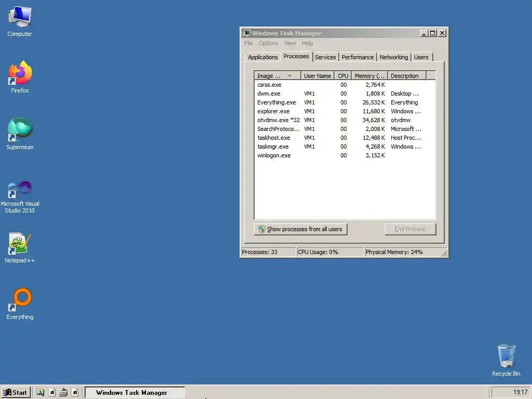Click the 'Physical Memory: 24%' status entry

[402, 252]
